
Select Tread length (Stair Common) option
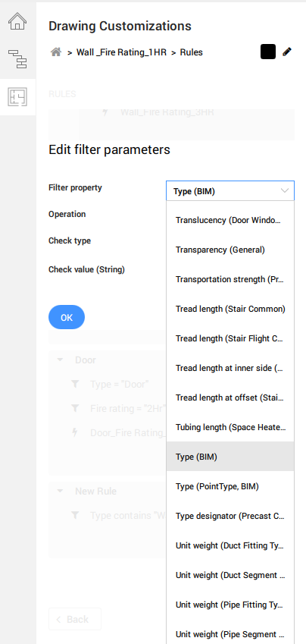pyautogui.click(x=230, y=309)
